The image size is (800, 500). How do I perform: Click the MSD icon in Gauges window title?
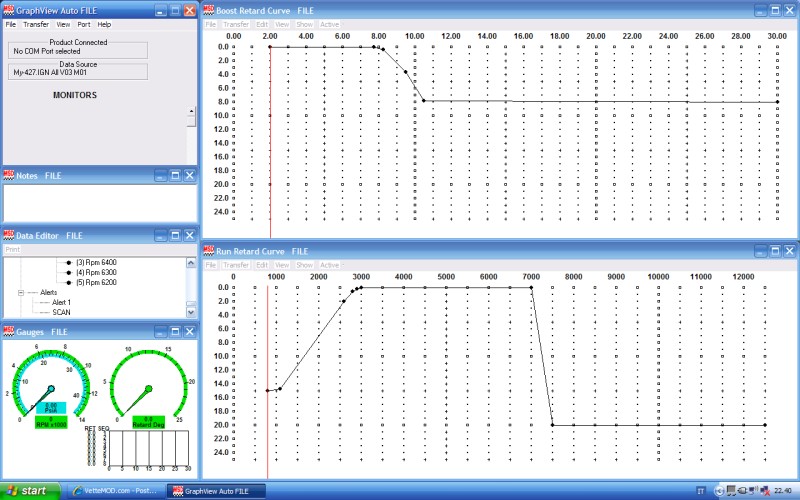[x=9, y=331]
